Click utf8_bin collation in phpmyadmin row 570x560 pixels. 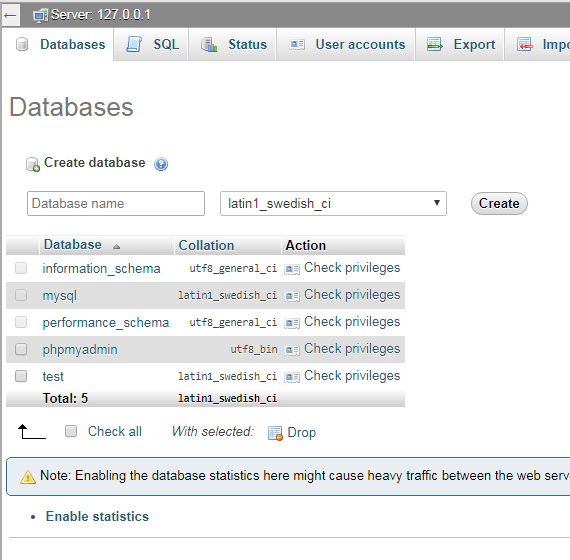(254, 349)
